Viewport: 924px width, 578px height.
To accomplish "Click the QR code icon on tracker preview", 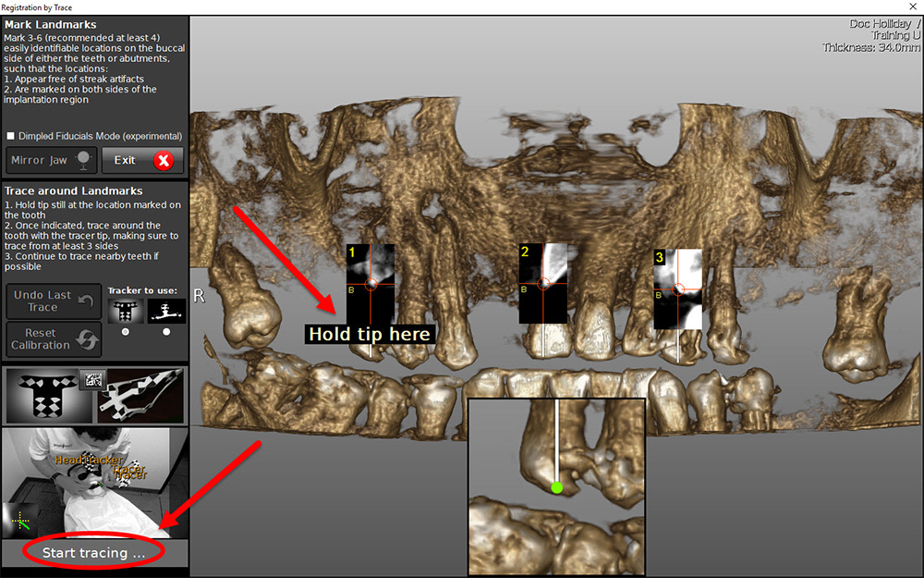I will (92, 378).
